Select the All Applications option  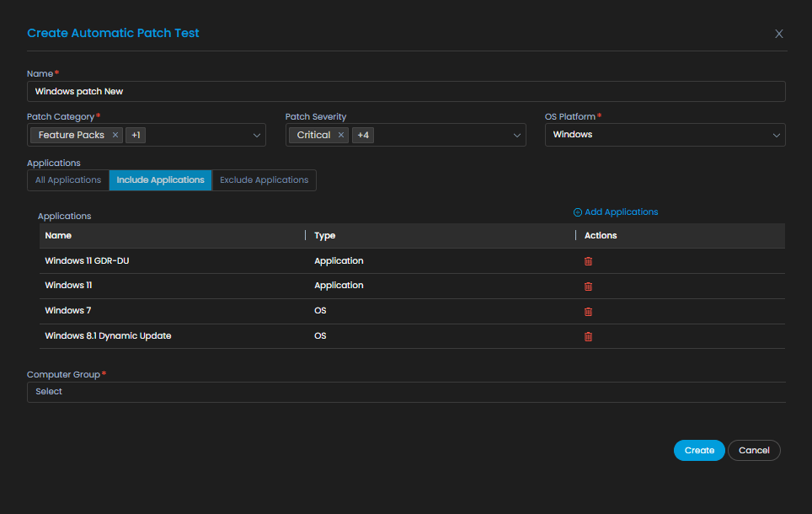pyautogui.click(x=68, y=180)
